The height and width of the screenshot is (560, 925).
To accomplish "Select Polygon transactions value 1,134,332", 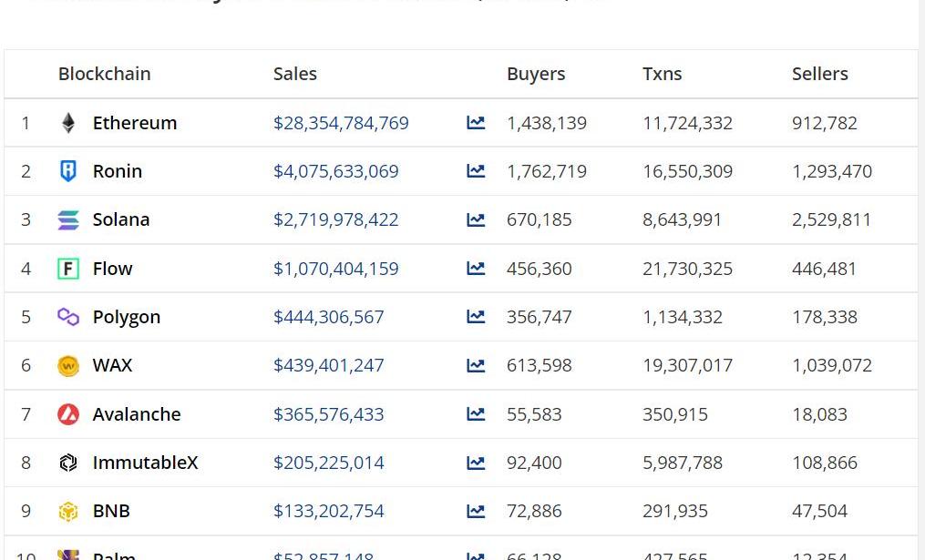I will 683,317.
